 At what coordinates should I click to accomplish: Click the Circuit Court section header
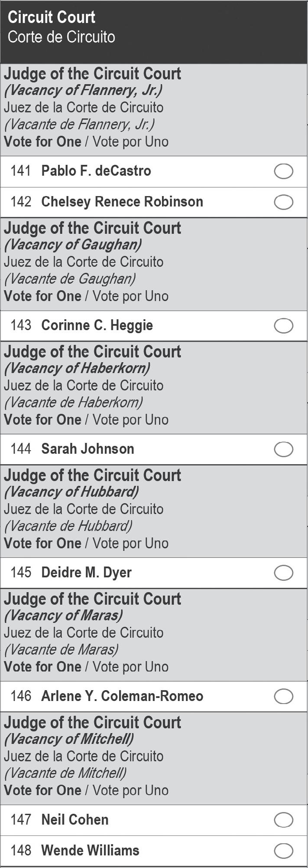tap(52, 18)
